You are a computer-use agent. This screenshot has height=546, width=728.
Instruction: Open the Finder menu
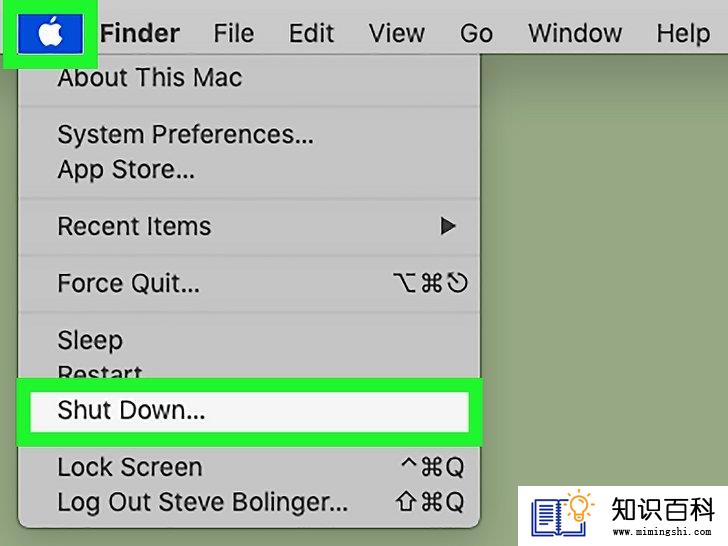[140, 33]
